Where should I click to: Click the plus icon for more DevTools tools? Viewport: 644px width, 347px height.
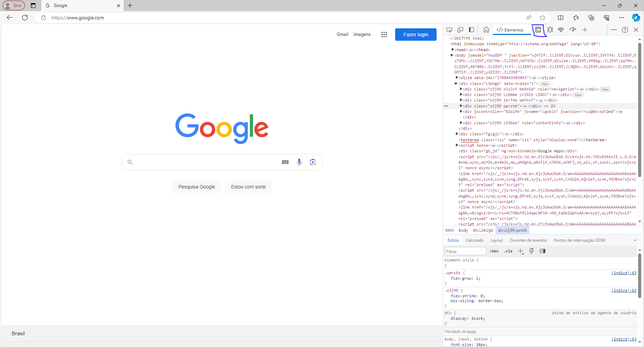tap(585, 30)
